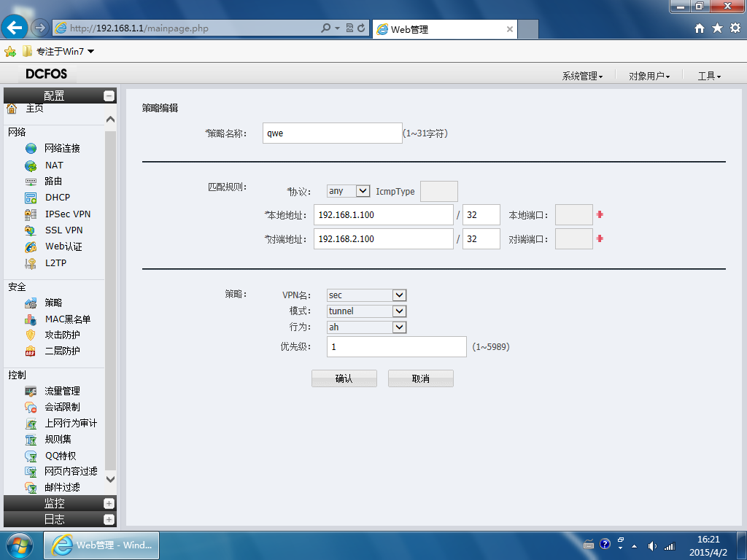Open the 主页 home icon
Viewport: 747px width, 560px height.
[x=12, y=109]
